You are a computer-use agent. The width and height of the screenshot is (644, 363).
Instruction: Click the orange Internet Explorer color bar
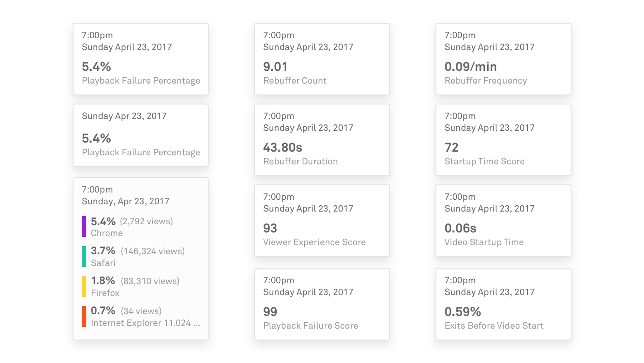pyautogui.click(x=84, y=317)
